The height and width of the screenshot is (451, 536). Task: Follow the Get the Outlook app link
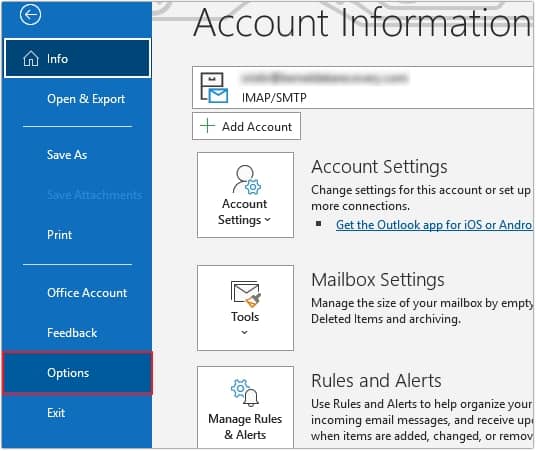pos(434,225)
